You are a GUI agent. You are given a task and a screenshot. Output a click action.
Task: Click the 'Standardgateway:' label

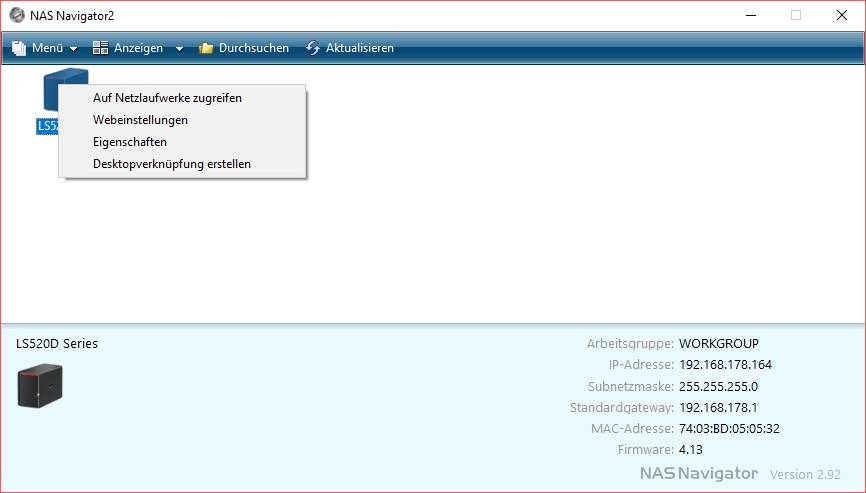pos(622,407)
